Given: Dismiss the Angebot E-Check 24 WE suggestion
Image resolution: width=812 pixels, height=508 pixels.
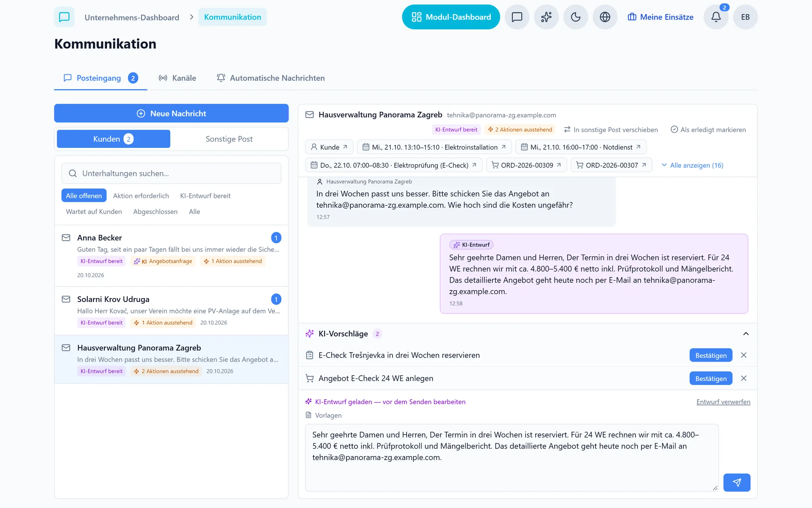Looking at the screenshot, I should [744, 378].
